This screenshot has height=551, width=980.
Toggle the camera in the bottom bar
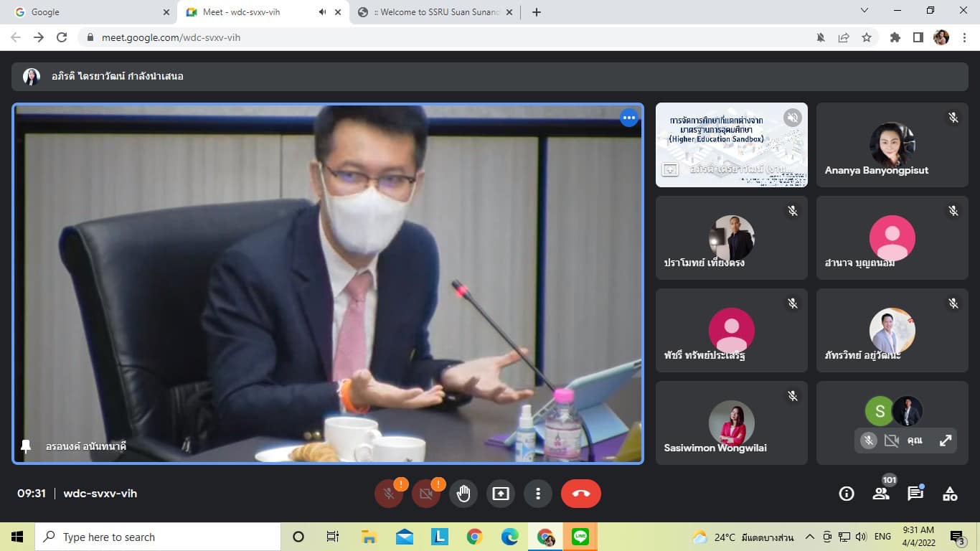point(426,494)
